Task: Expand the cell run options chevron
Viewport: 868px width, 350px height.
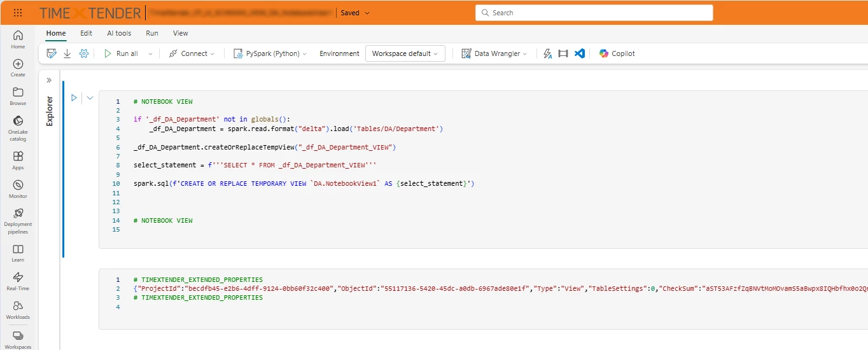Action: [90, 98]
